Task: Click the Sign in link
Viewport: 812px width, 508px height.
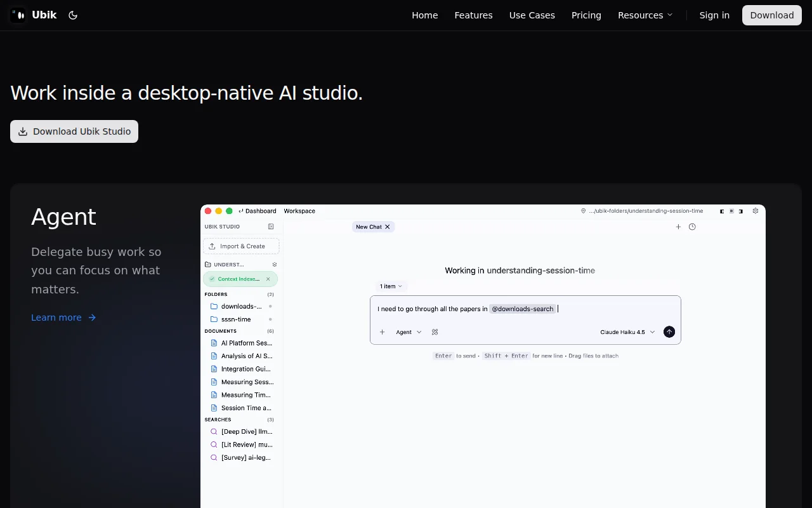Action: tap(714, 15)
